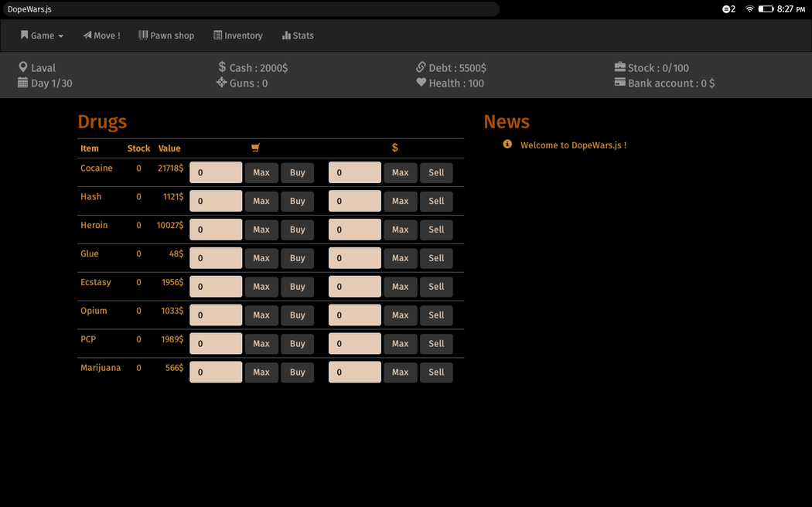
Task: Click the location pin icon beside Laval
Action: pyautogui.click(x=23, y=67)
